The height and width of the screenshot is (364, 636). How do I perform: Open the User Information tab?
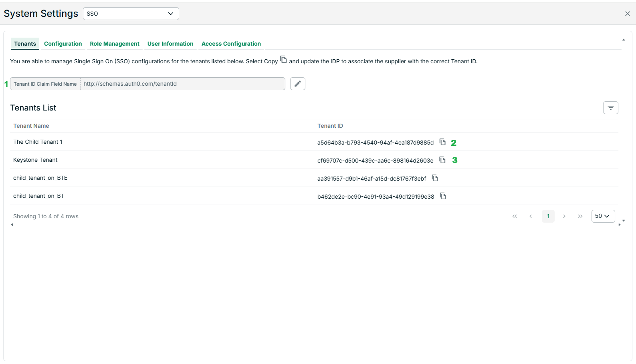[170, 44]
